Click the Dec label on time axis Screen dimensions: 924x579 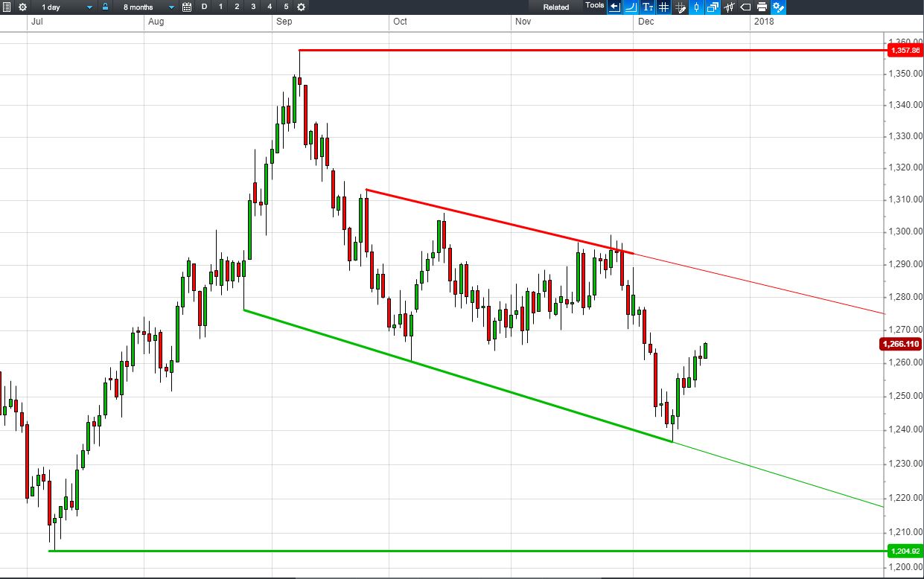pyautogui.click(x=646, y=22)
